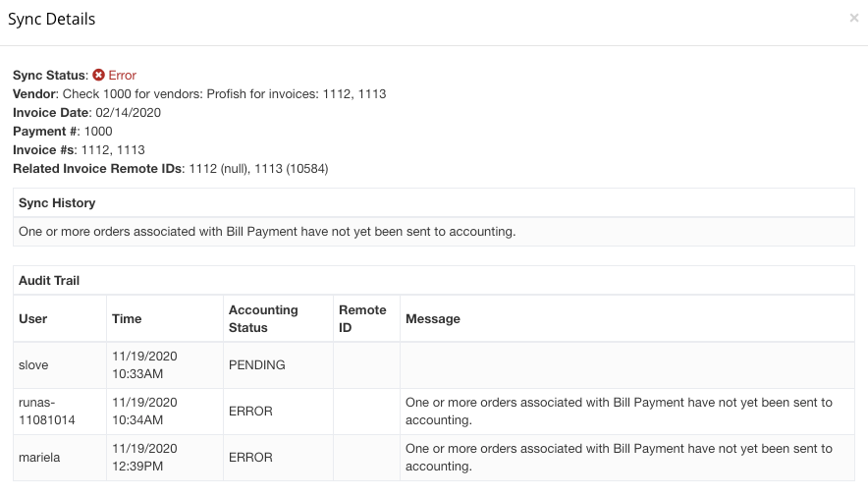
Task: Select the mariela user cell
Action: pyautogui.click(x=60, y=458)
